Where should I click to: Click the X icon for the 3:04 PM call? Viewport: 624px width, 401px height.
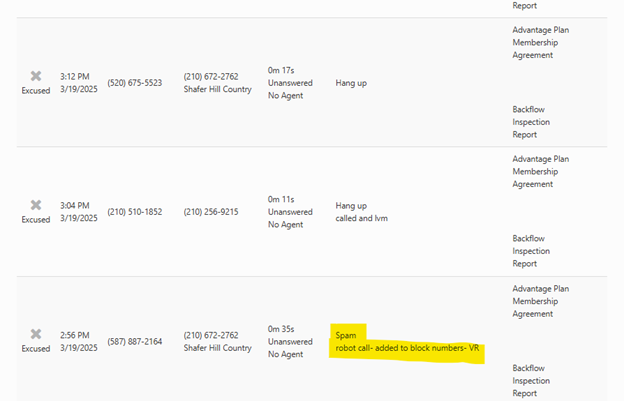(x=36, y=205)
